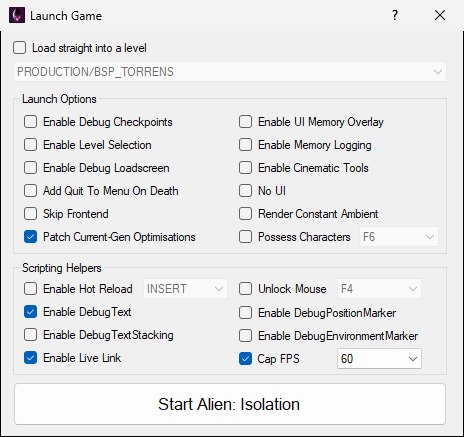Enable Render Constant Ambient
Screen dimensions: 464x437
click(245, 214)
